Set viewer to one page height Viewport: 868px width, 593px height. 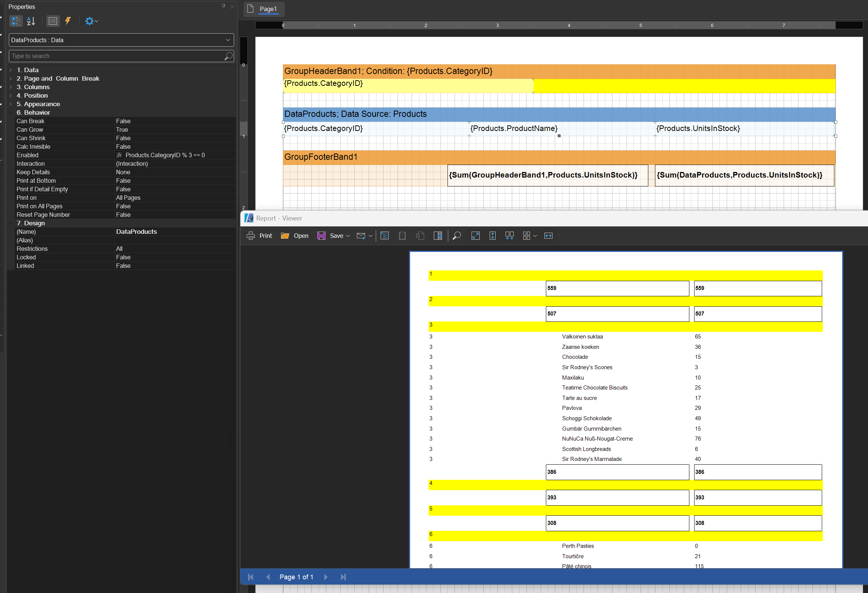(x=493, y=236)
